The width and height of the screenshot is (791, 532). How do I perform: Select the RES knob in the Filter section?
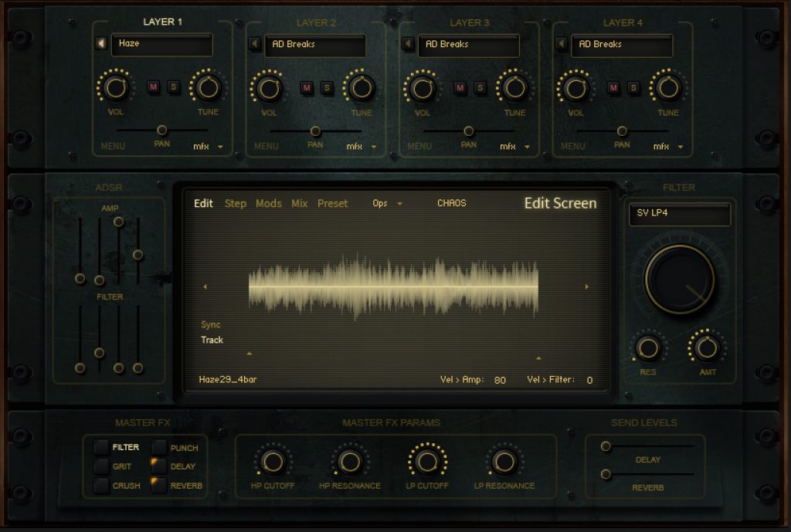point(647,349)
